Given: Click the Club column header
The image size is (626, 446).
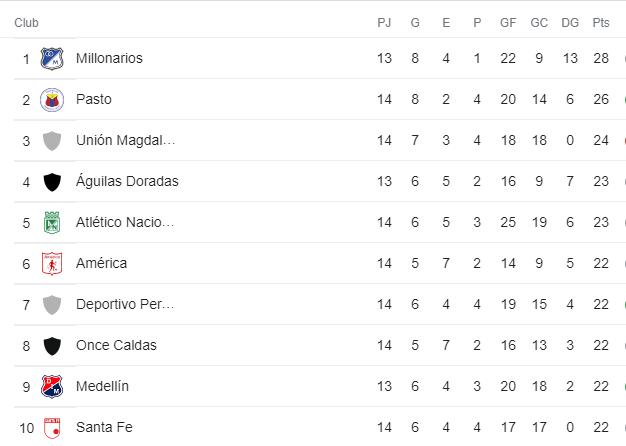Looking at the screenshot, I should point(26,23).
